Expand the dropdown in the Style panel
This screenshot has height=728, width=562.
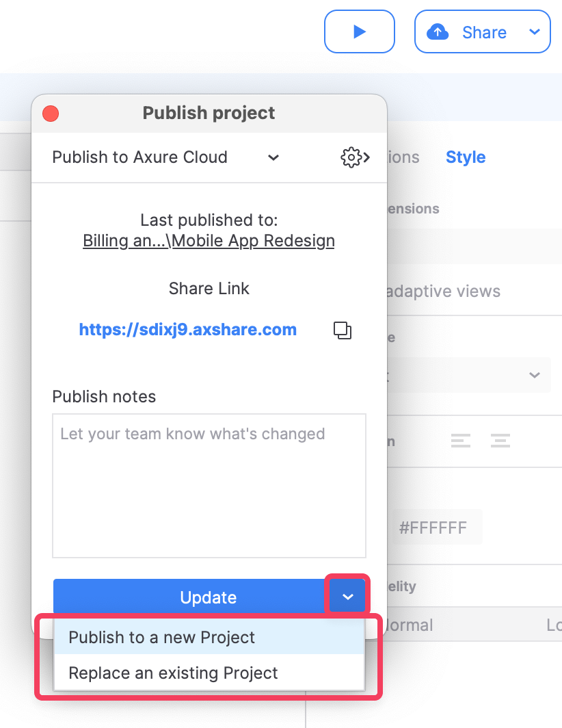click(534, 375)
